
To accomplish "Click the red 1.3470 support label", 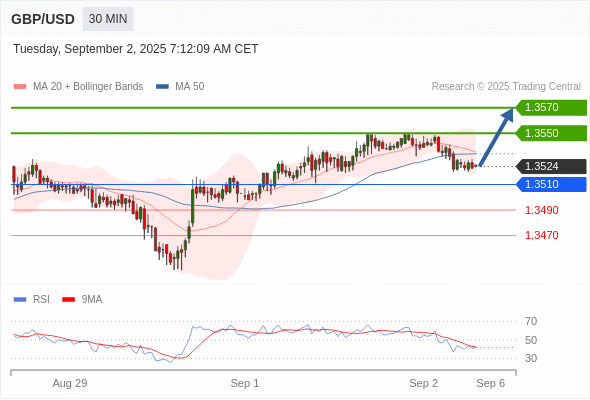I will pos(541,235).
